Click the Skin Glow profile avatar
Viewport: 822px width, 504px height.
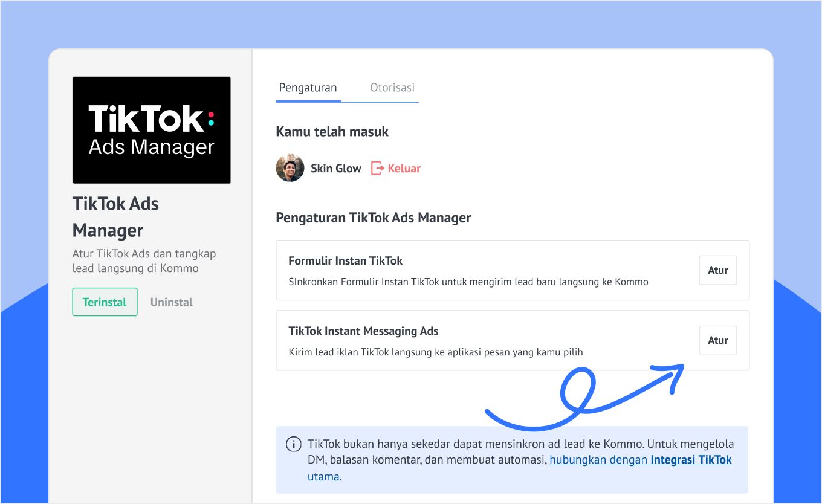click(x=290, y=168)
